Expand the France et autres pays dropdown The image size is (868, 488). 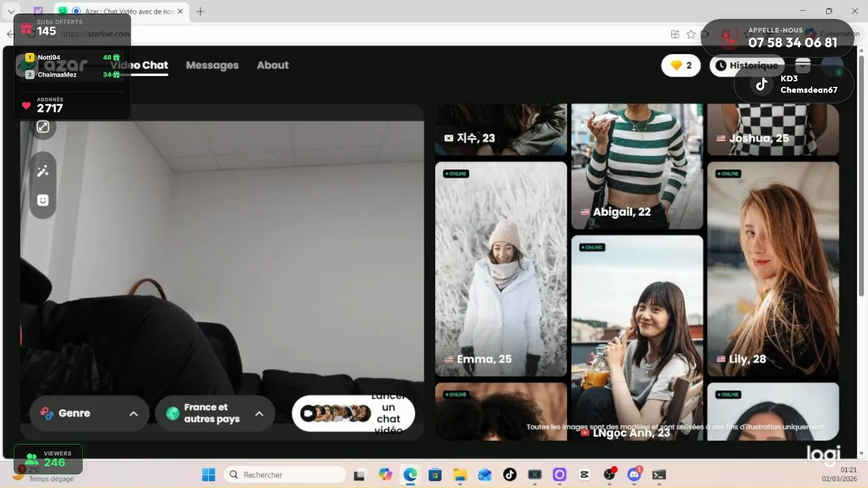(215, 413)
